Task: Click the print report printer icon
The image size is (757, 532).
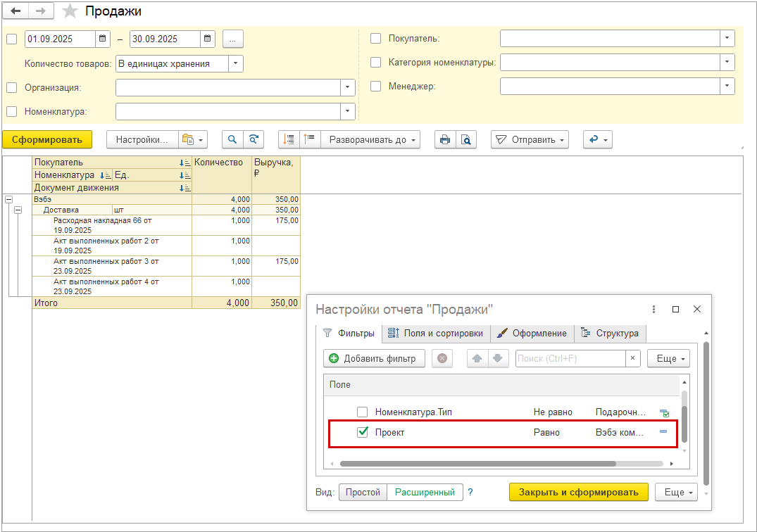Action: pos(444,140)
